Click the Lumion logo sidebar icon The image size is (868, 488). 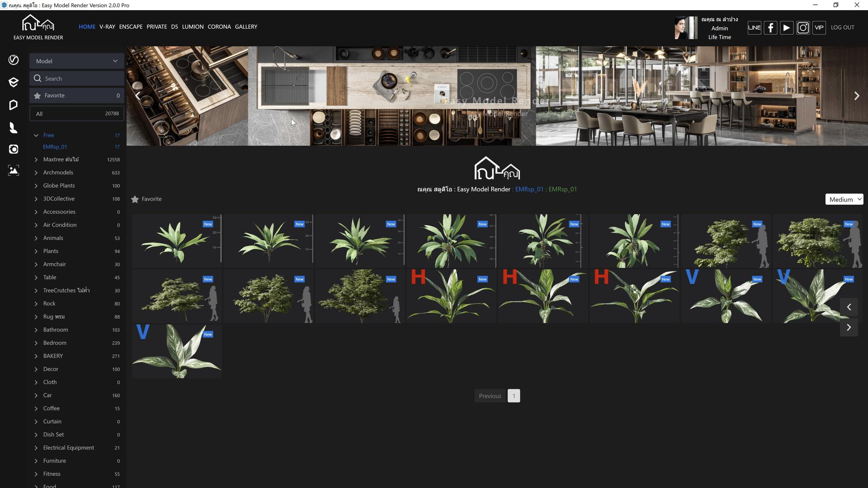pos(14,127)
